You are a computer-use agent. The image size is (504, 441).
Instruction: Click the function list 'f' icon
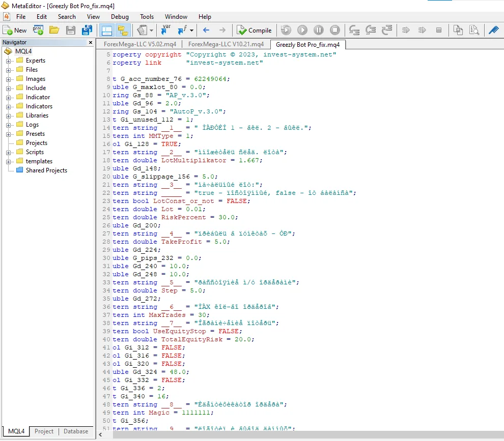pos(182,30)
